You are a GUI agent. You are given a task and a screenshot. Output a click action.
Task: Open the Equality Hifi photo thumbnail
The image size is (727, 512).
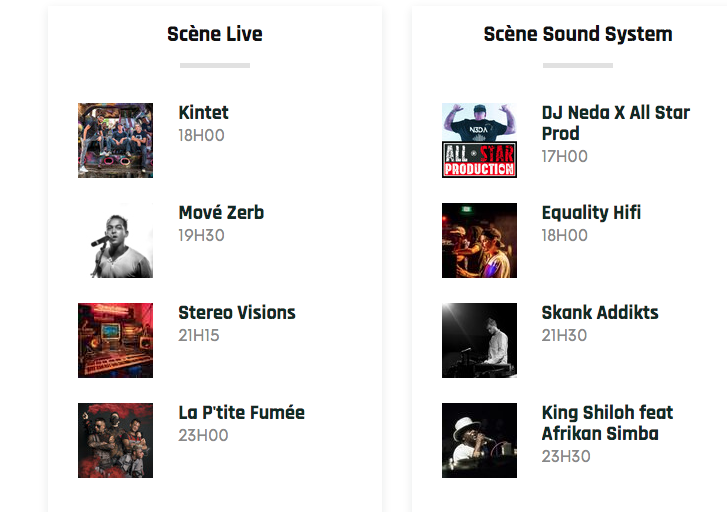pos(479,240)
